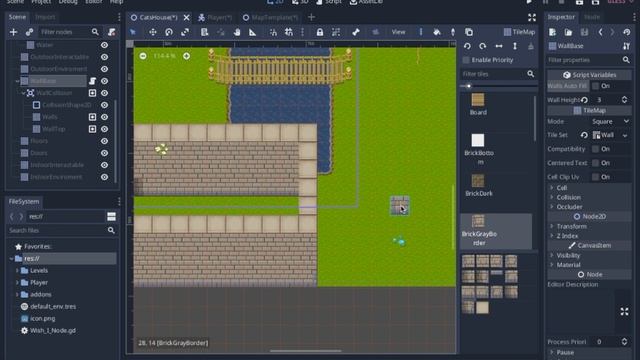Zoom out with the minus viewport button
This screenshot has height=360, width=640.
[x=143, y=56]
